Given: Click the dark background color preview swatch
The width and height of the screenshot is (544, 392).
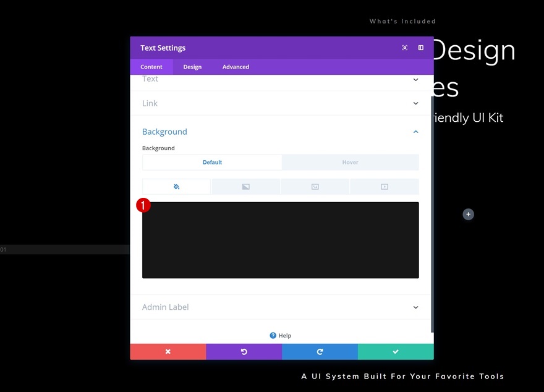Looking at the screenshot, I should [280, 240].
